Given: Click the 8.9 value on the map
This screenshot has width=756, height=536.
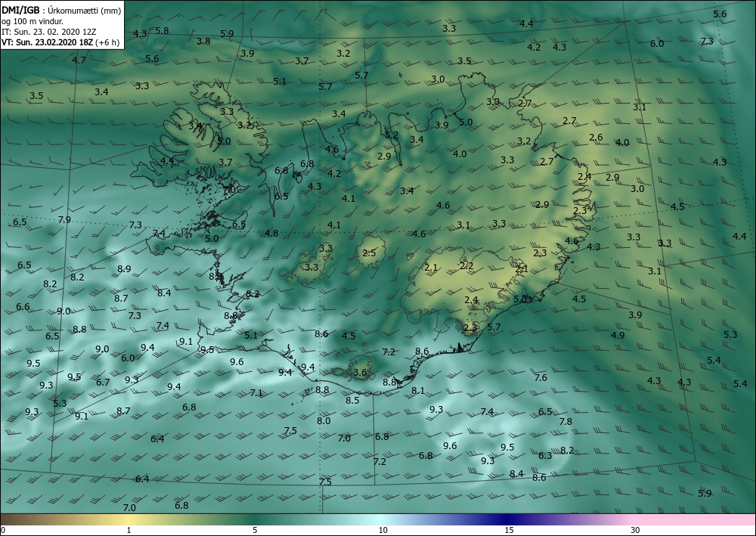Looking at the screenshot, I should [124, 269].
